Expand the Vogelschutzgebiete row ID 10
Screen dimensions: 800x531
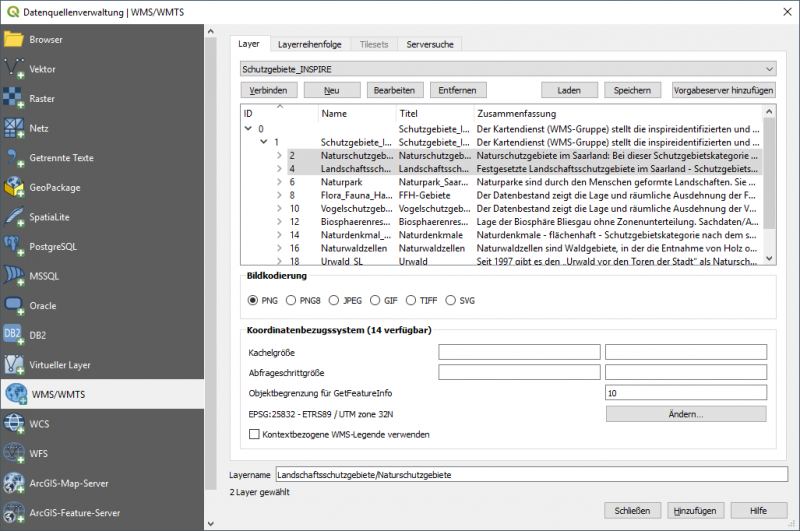pos(279,208)
